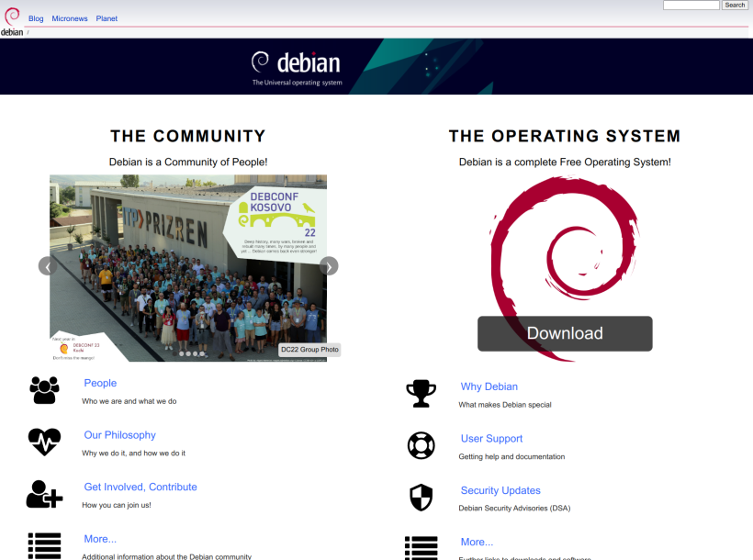This screenshot has height=560, width=753.
Task: Select the last carousel indicator dot
Action: pyautogui.click(x=202, y=354)
